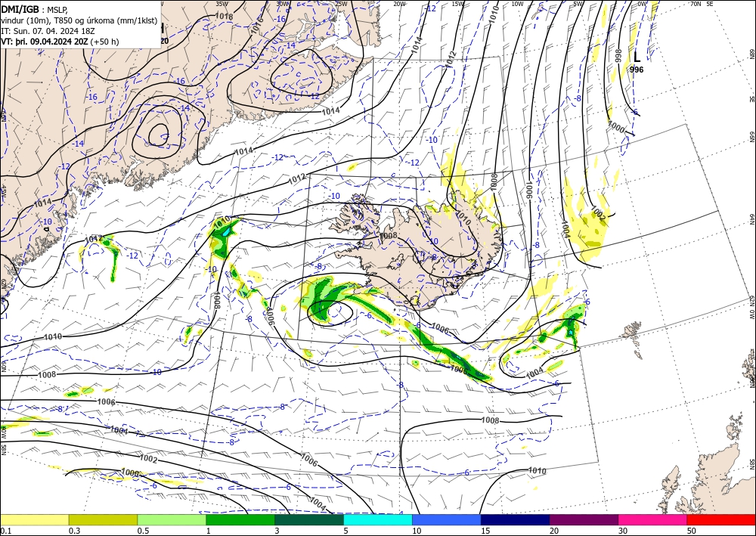Click the '996' pressure value under L
The height and width of the screenshot is (536, 756).
pos(637,70)
